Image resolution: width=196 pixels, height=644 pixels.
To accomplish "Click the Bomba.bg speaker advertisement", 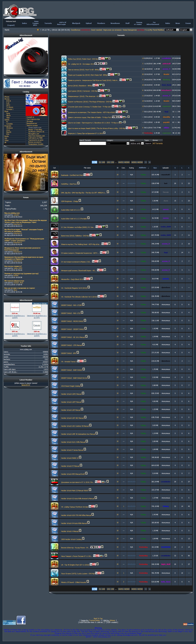I will coord(26,56).
